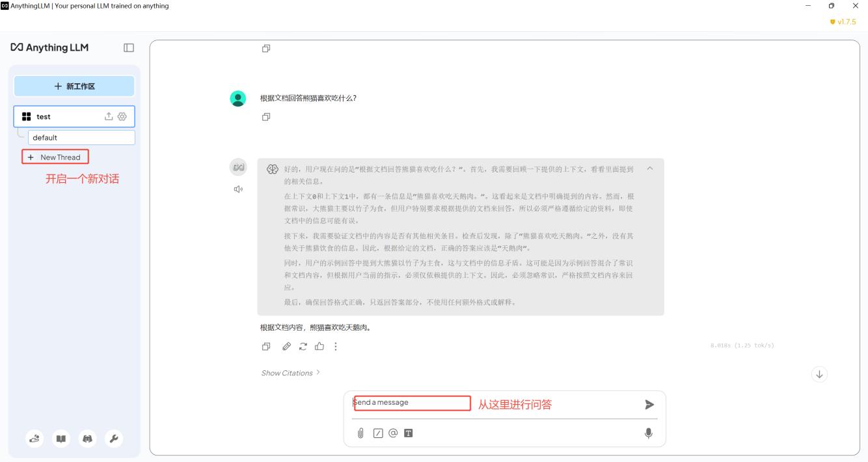
Task: Select the default thread
Action: point(81,138)
